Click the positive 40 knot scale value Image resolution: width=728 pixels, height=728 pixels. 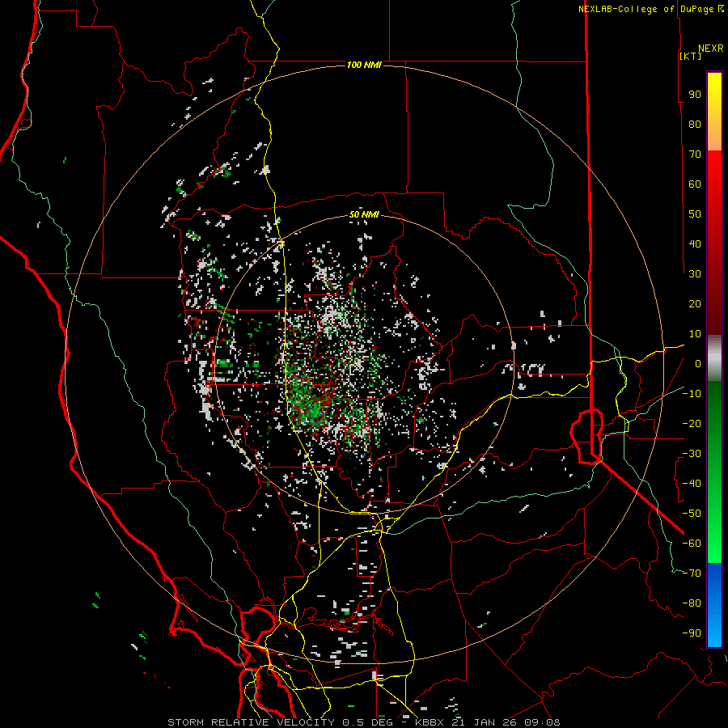pyautogui.click(x=695, y=243)
